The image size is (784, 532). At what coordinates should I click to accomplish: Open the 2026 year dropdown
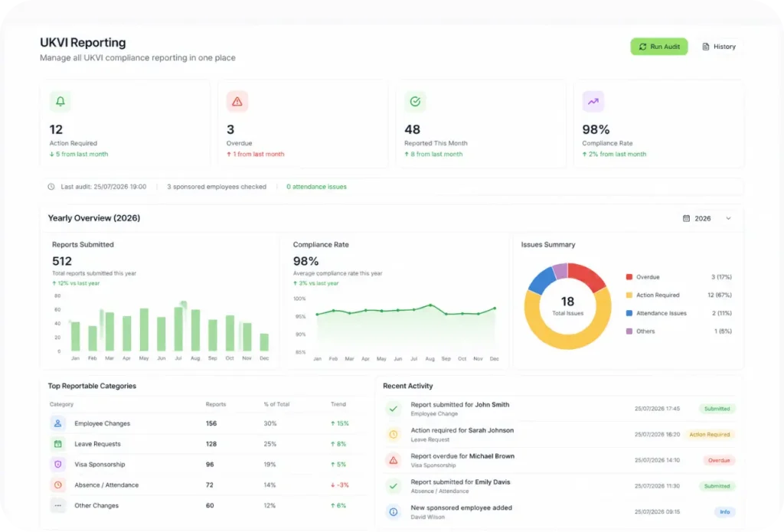pyautogui.click(x=707, y=218)
